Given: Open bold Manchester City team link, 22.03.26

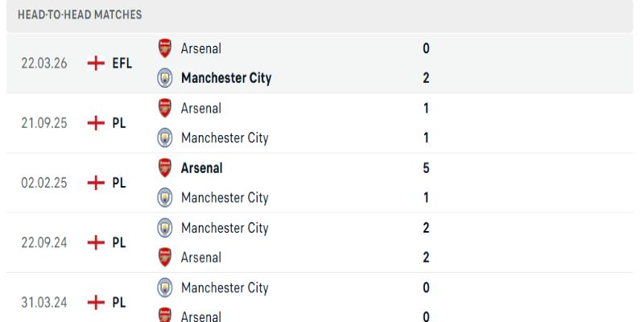Looking at the screenshot, I should pyautogui.click(x=226, y=78).
